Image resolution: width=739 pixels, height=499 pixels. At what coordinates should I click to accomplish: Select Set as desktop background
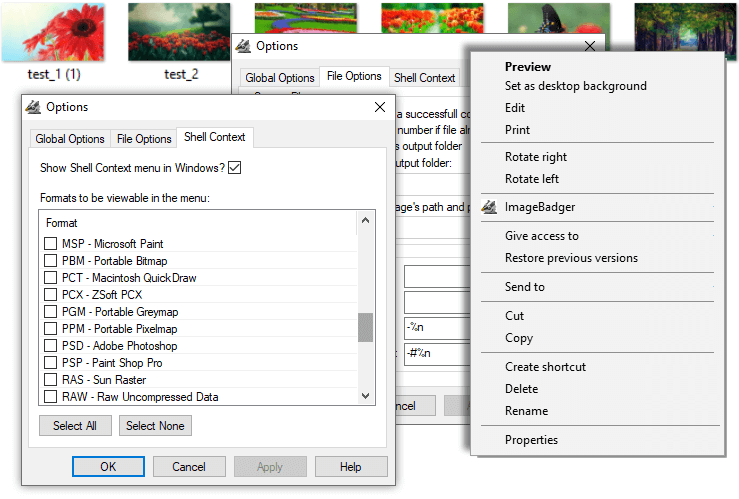(x=575, y=86)
